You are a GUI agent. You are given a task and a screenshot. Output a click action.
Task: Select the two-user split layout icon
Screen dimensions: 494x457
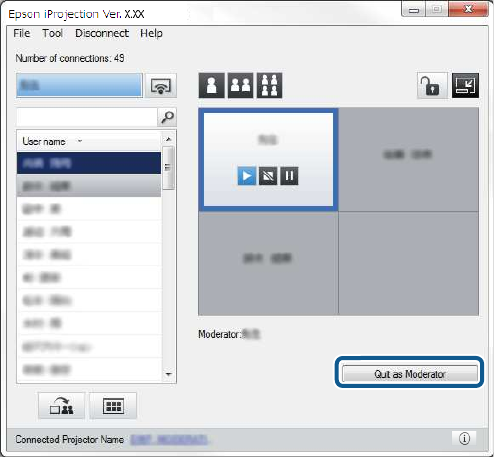click(240, 85)
